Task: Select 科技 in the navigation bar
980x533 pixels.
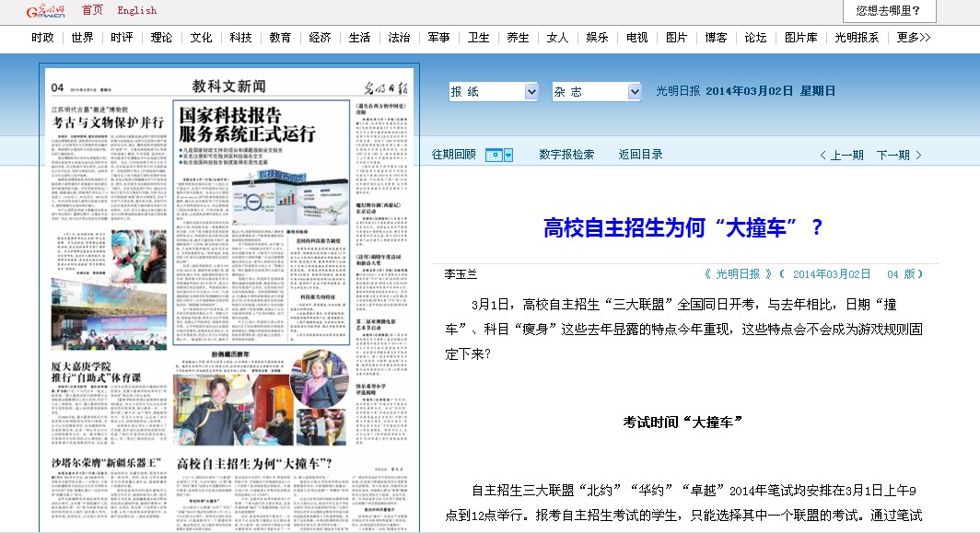Action: coord(240,38)
